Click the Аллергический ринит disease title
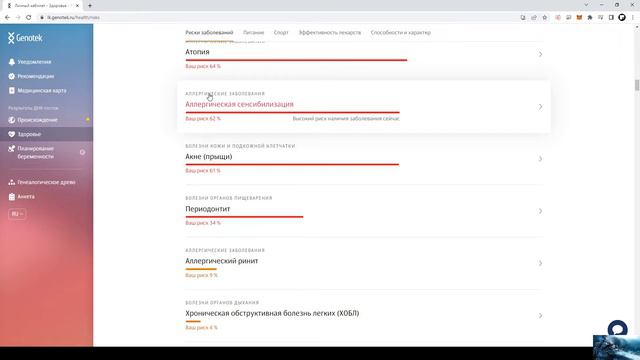 point(222,261)
